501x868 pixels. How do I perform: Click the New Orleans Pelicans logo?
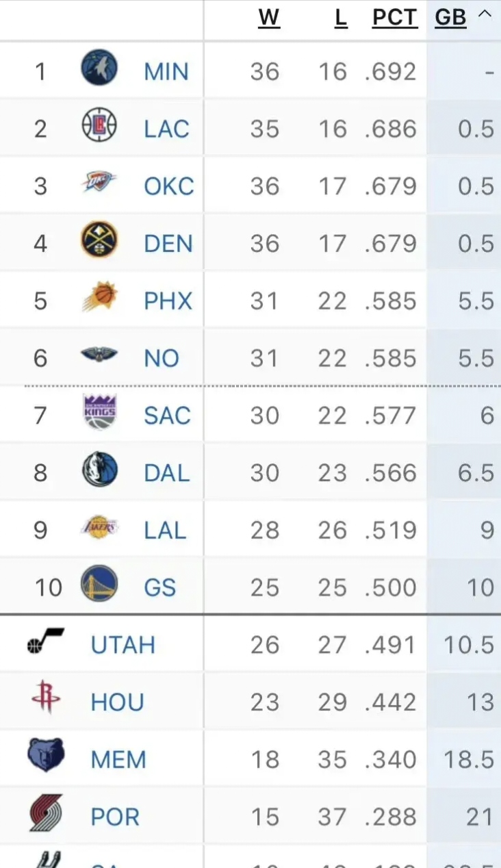tap(99, 355)
